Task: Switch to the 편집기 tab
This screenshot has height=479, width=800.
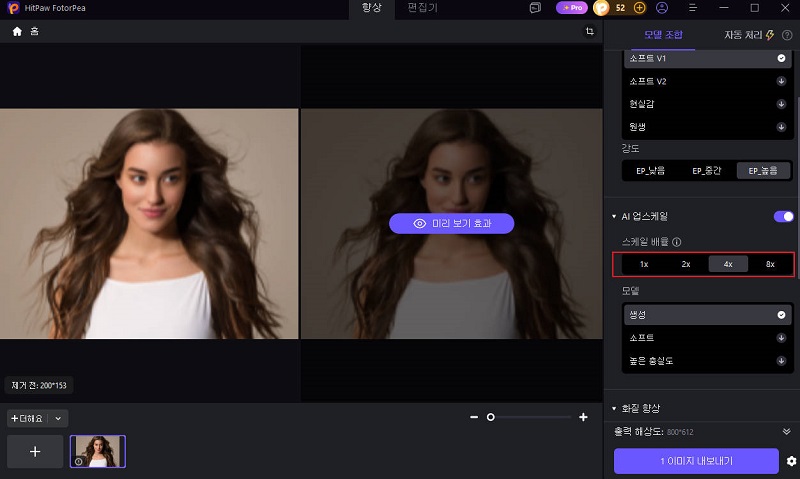Action: click(x=422, y=8)
